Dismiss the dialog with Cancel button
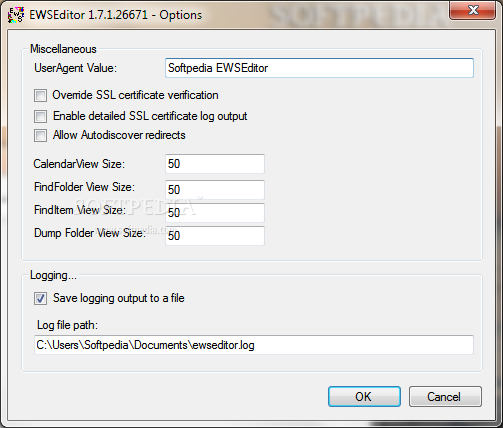 point(445,397)
